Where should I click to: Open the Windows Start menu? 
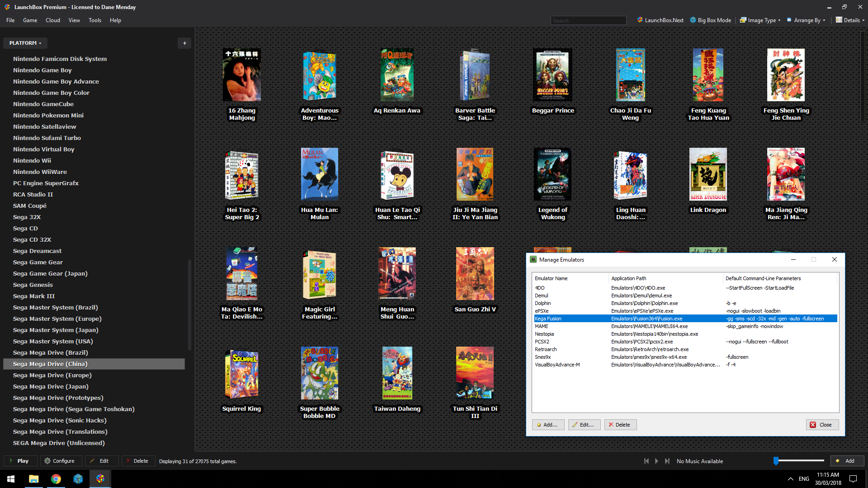click(x=11, y=479)
